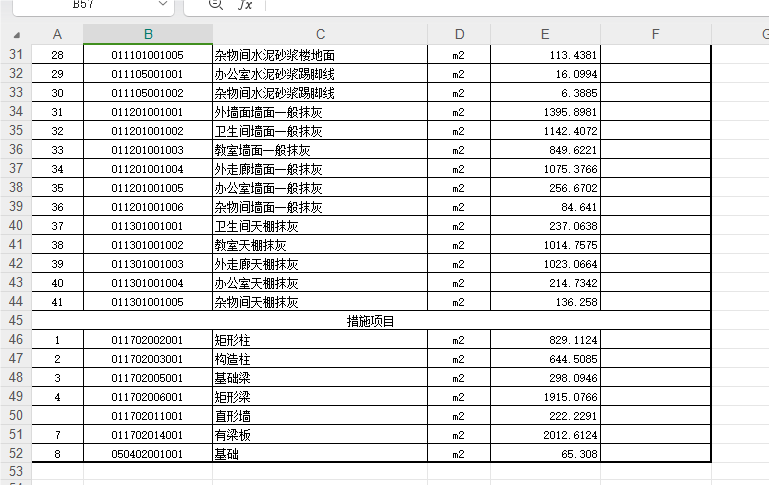Click value 1014.7575

pyautogui.click(x=545, y=245)
